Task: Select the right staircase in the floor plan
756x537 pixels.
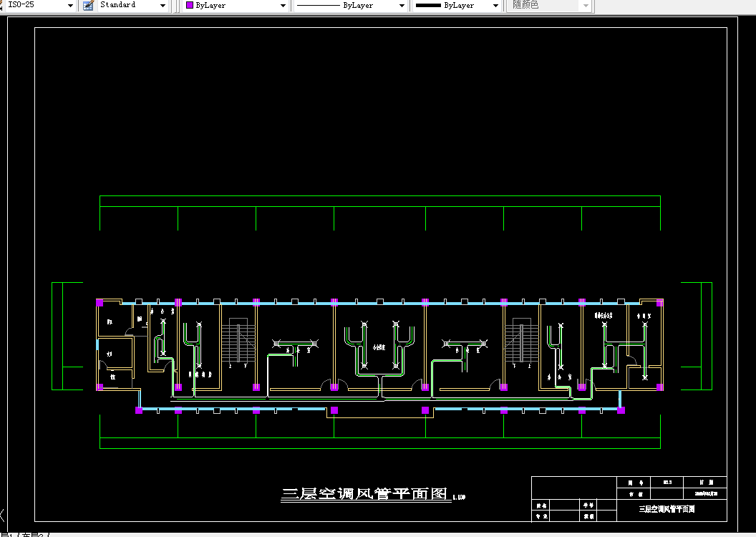Action: coord(522,342)
